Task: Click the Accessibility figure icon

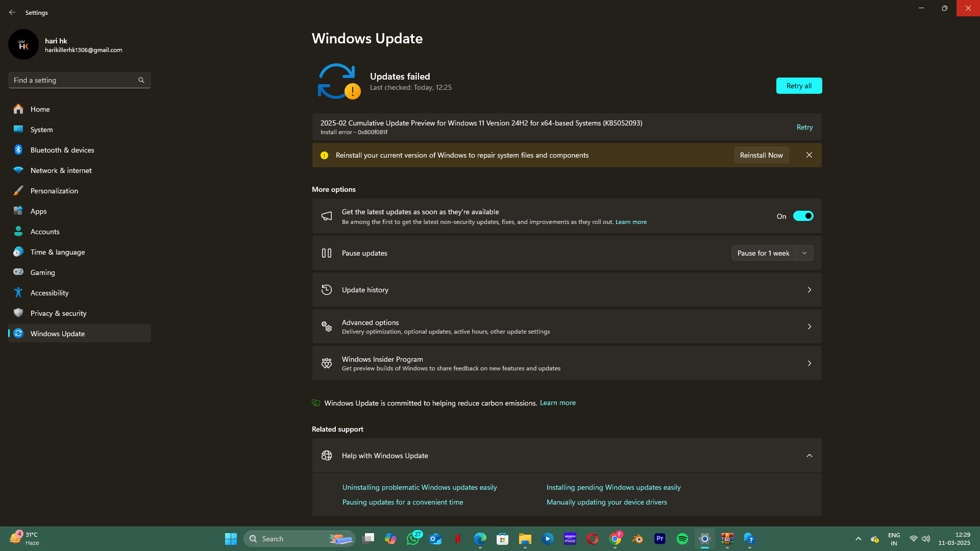Action: pyautogui.click(x=18, y=293)
